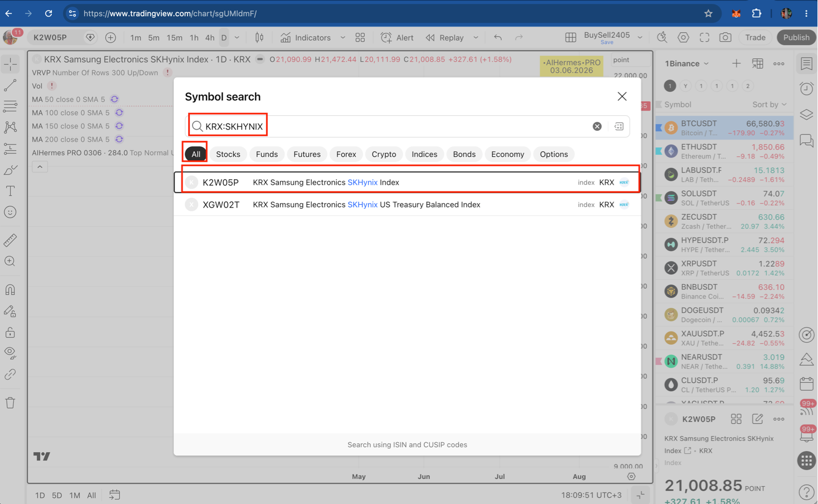Viewport: 818px width, 504px height.
Task: Expand the BuySell2405 layout dropdown
Action: pos(640,37)
